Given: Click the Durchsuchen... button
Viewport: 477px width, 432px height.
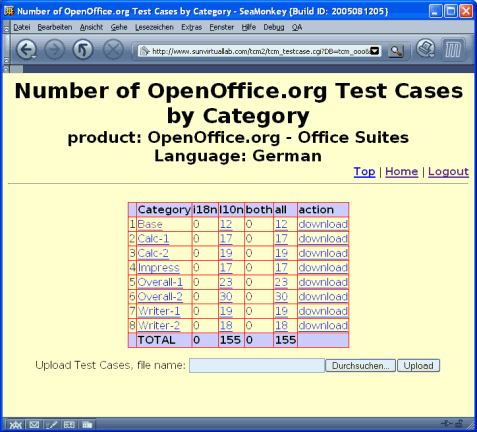Looking at the screenshot, I should tap(360, 366).
